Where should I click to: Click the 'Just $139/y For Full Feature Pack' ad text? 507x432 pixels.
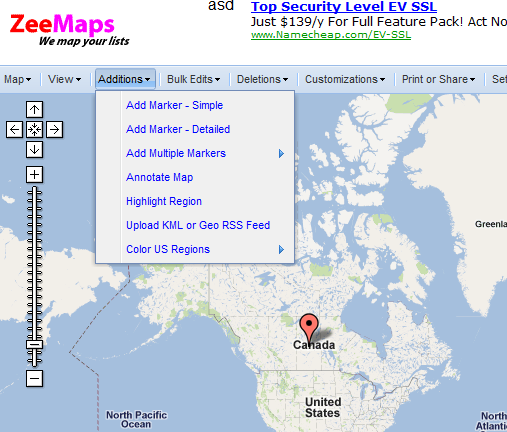pos(379,22)
